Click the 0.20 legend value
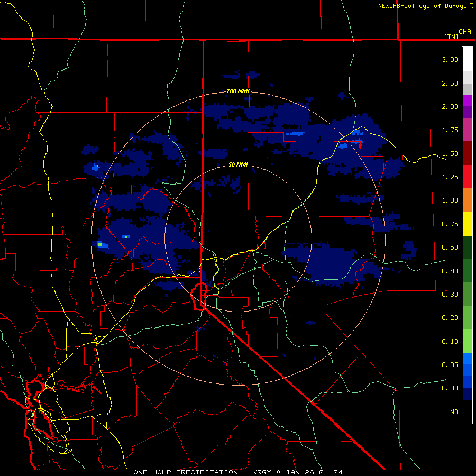476x476 pixels. coord(450,318)
